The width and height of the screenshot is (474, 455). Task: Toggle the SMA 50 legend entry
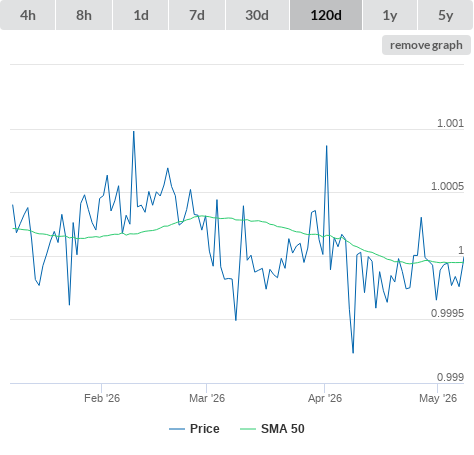point(283,429)
